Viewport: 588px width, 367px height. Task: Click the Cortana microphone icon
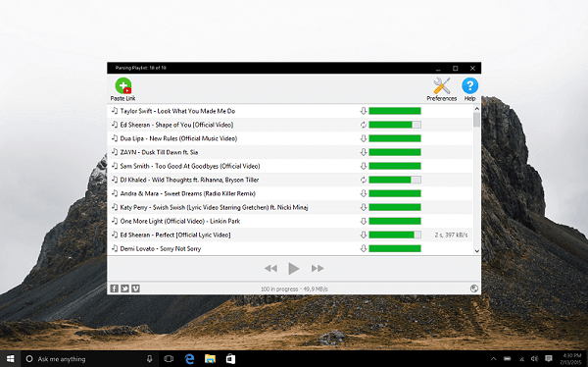click(150, 359)
